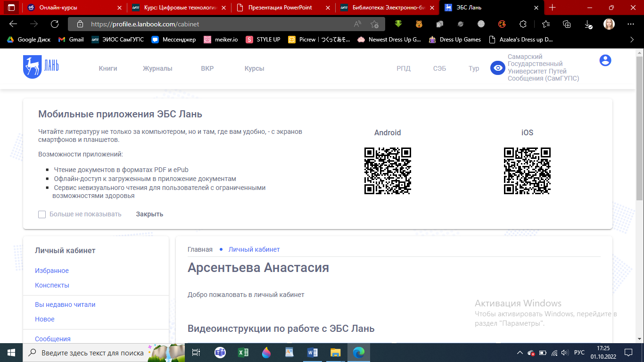The image size is (644, 362).
Task: Open the user profile icon in the site header
Action: click(x=605, y=60)
